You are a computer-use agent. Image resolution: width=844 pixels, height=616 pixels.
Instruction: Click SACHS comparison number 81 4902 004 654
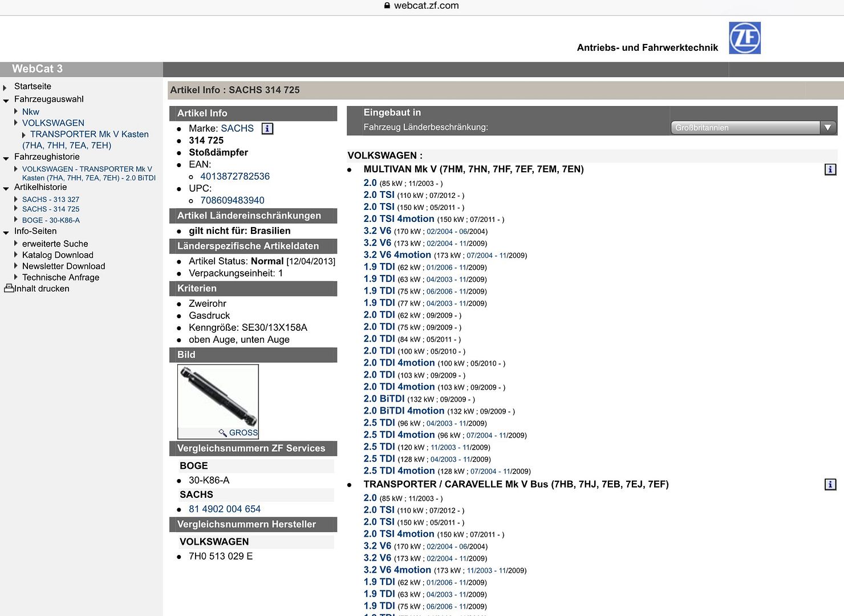225,509
